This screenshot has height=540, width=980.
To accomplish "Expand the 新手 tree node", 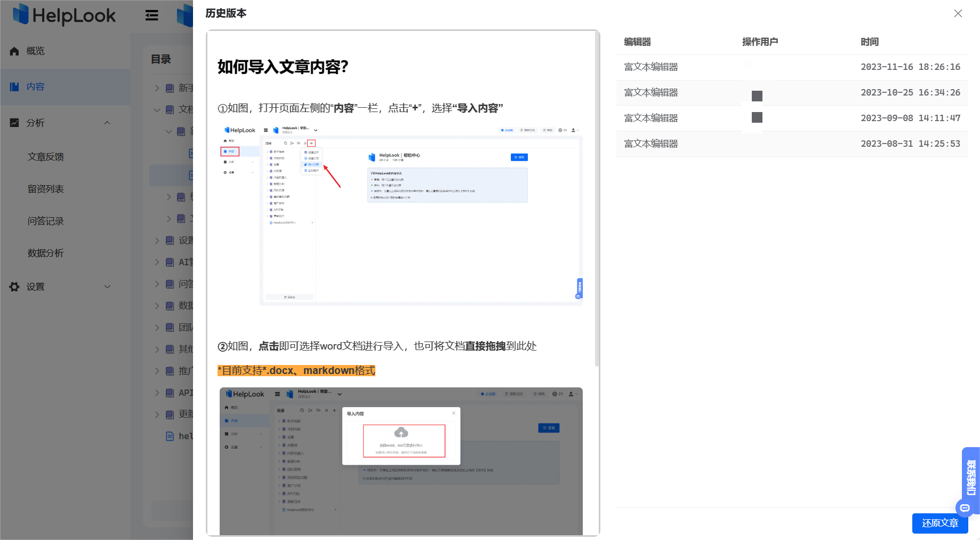I will click(156, 88).
